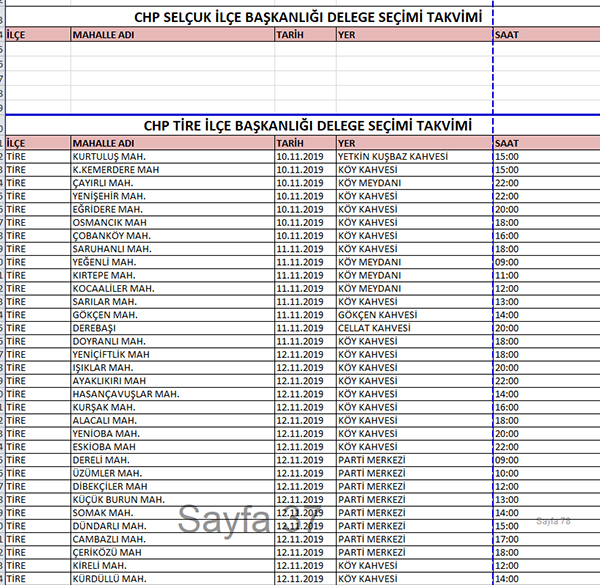The image size is (600, 585).
Task: Select the 13:00 time in SARILAR row
Action: (x=546, y=302)
